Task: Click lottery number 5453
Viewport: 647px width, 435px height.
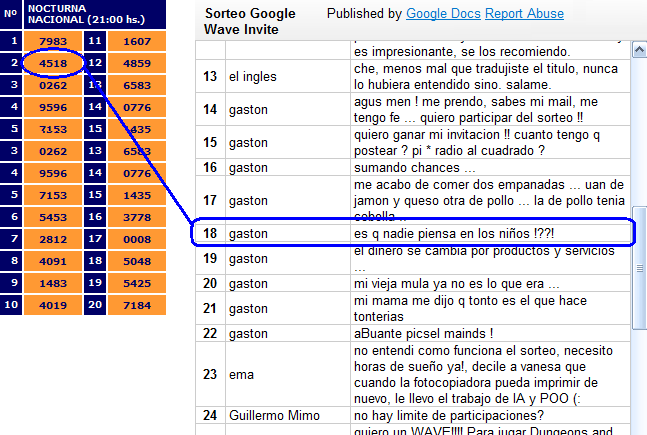Action: [53, 217]
